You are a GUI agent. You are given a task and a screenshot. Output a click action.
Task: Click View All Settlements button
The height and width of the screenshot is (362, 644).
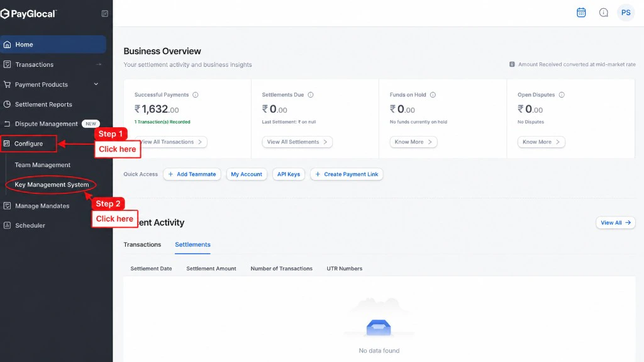(x=297, y=142)
